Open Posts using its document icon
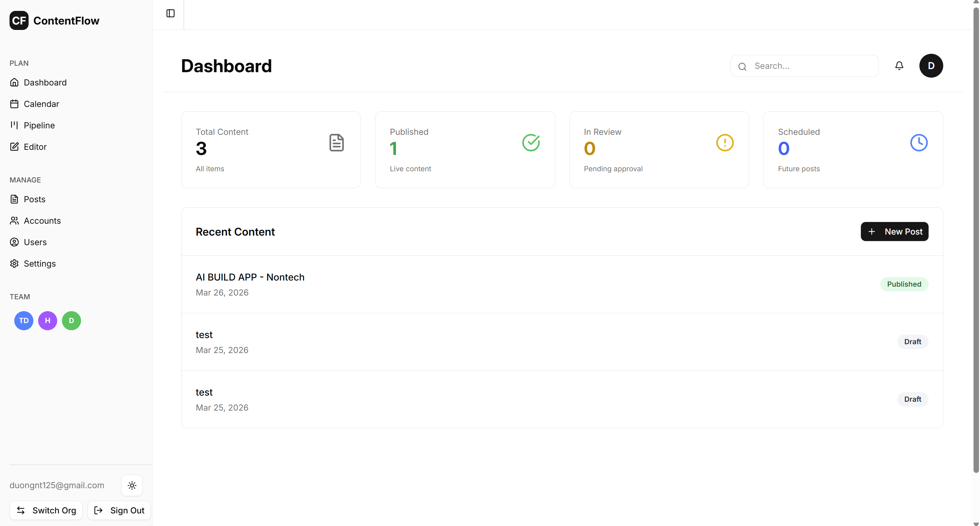This screenshot has width=980, height=526. 14,199
